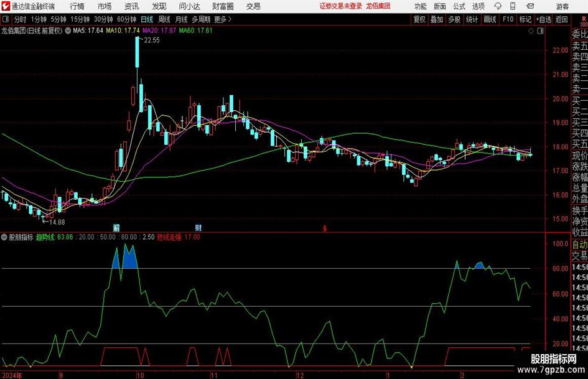Click the 解 marker icon on the date axis
588x379 pixels.
116,227
